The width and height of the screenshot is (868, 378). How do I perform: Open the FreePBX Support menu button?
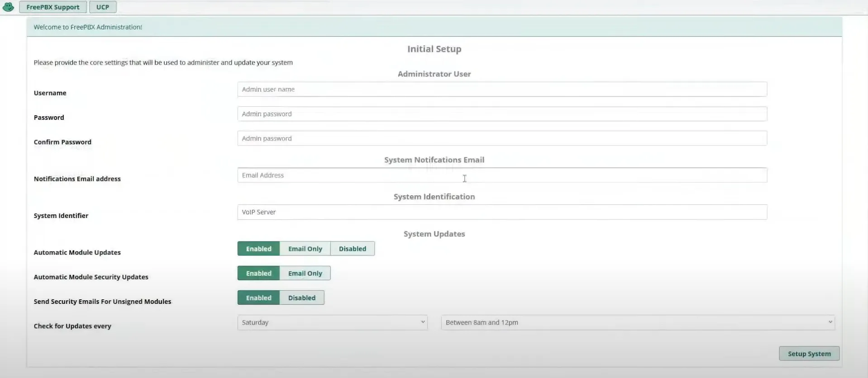(x=53, y=7)
